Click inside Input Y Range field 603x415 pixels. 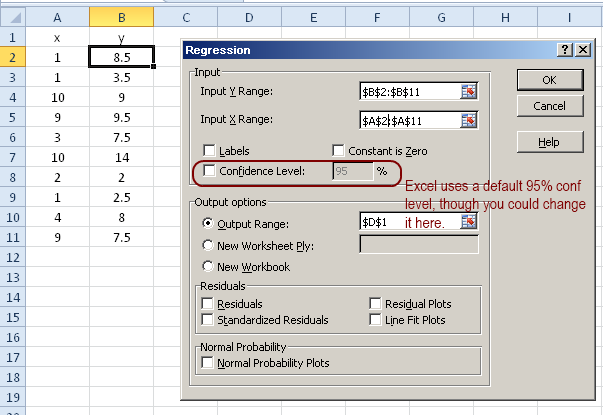410,92
